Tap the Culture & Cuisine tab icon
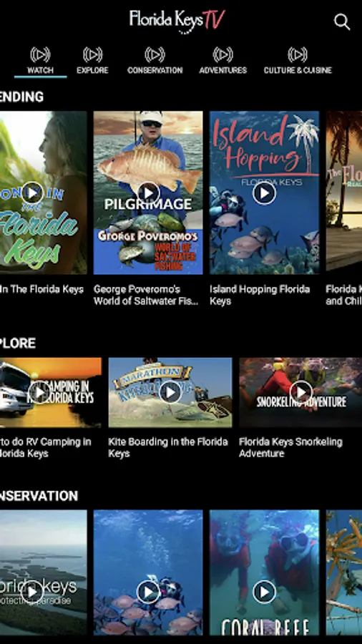The width and height of the screenshot is (362, 644). [x=298, y=54]
